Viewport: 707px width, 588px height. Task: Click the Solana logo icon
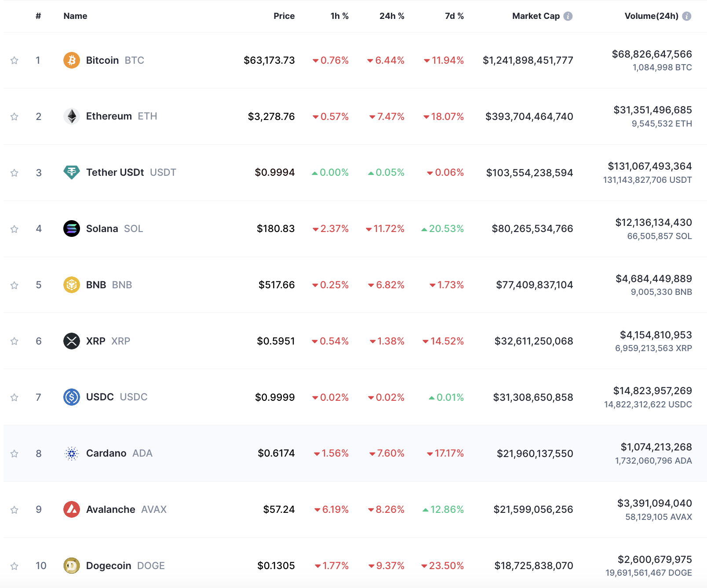click(x=72, y=229)
